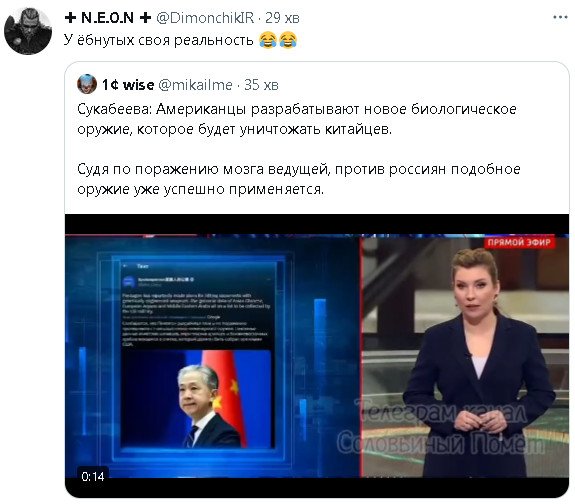This screenshot has width=575, height=504.
Task: Click the quoted tweet second paragraph
Action: [x=299, y=179]
